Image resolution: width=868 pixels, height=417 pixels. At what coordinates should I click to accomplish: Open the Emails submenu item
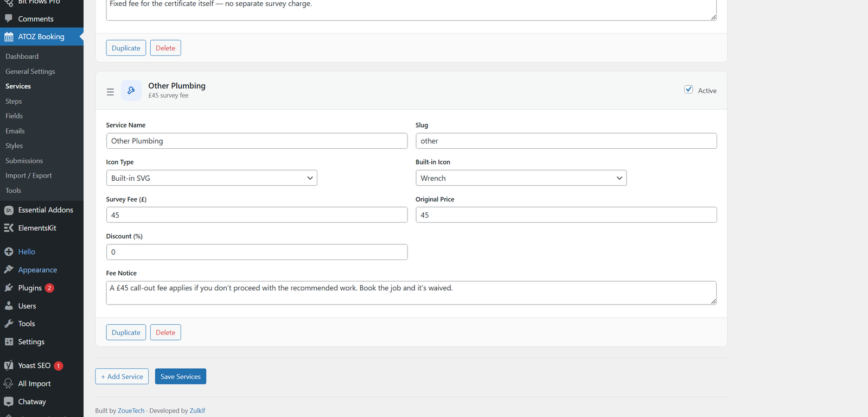[15, 131]
